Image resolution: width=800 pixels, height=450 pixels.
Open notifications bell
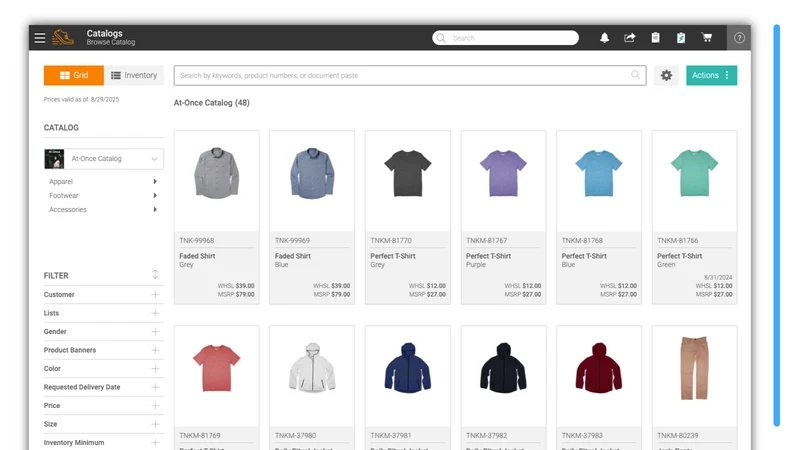coord(605,38)
